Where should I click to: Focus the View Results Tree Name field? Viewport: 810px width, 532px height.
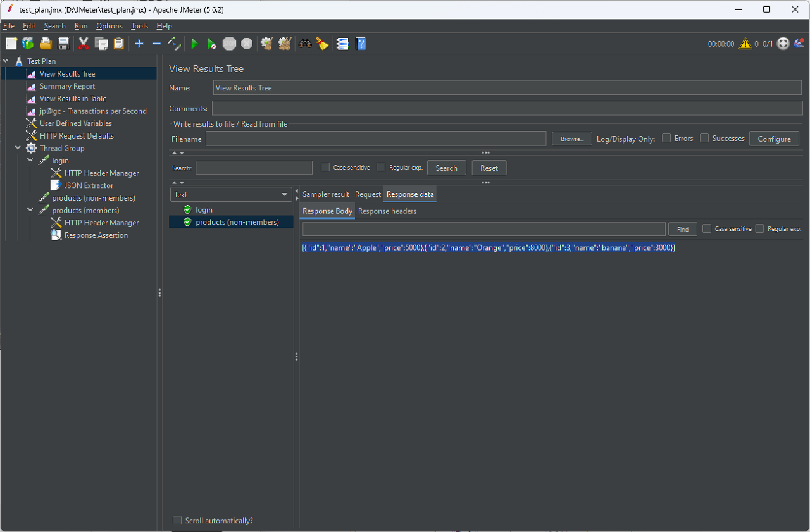point(508,88)
